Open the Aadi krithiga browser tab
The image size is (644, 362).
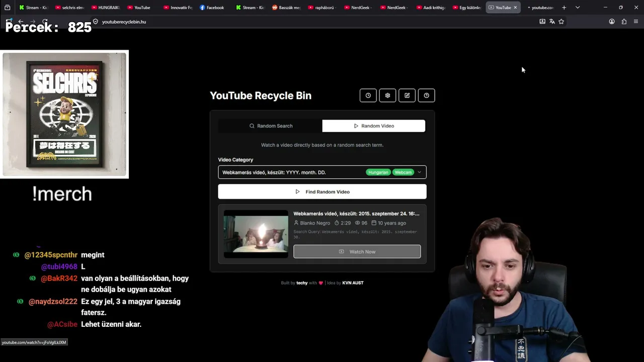click(x=431, y=8)
